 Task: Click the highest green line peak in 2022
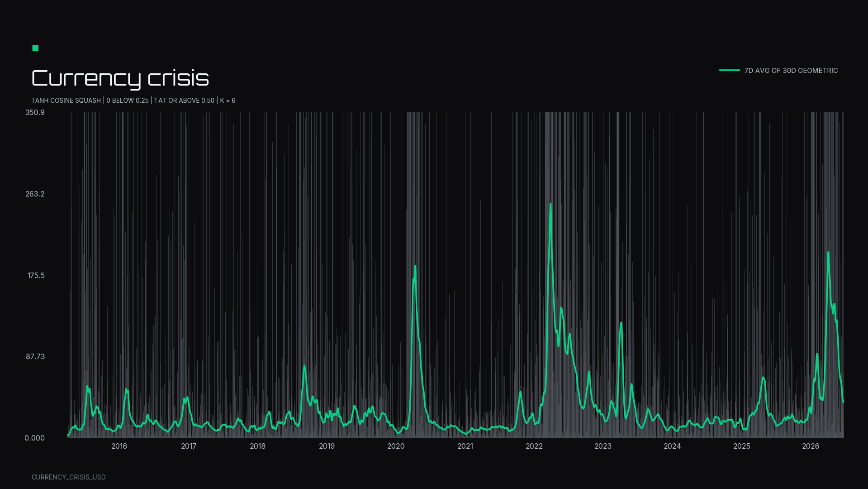pyautogui.click(x=550, y=204)
